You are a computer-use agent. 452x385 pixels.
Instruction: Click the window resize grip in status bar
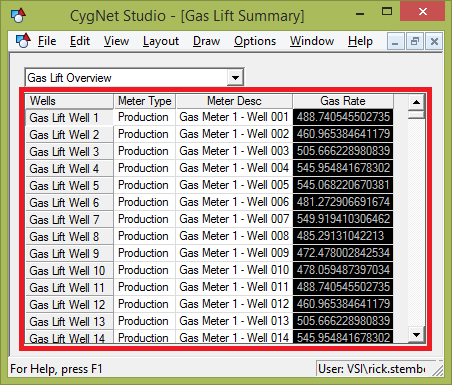tap(437, 370)
